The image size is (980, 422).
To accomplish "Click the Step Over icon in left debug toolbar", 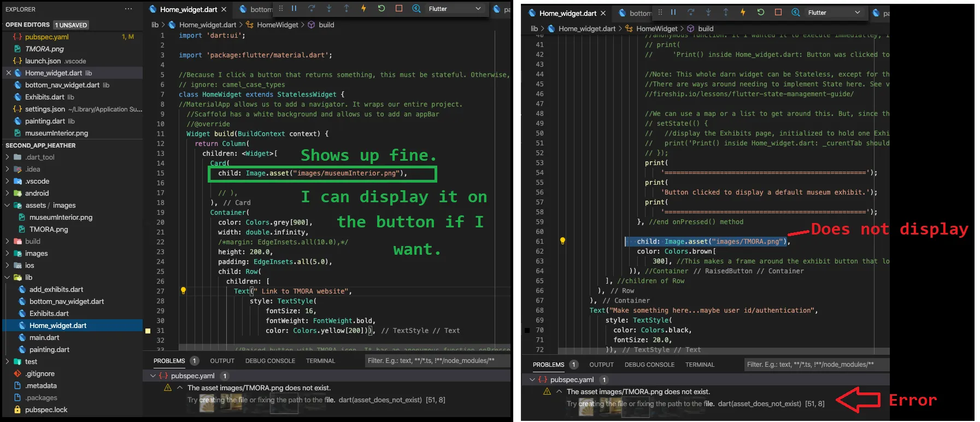I will click(x=312, y=9).
